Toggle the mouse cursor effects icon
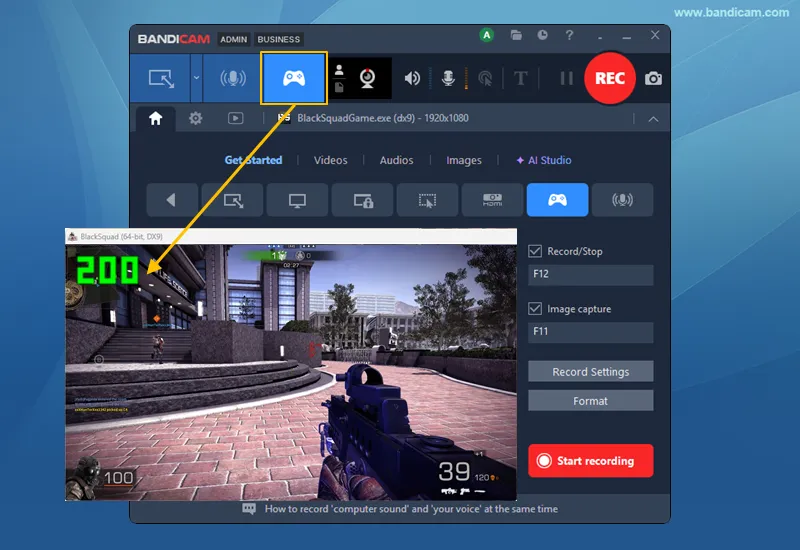800x550 pixels. [485, 78]
